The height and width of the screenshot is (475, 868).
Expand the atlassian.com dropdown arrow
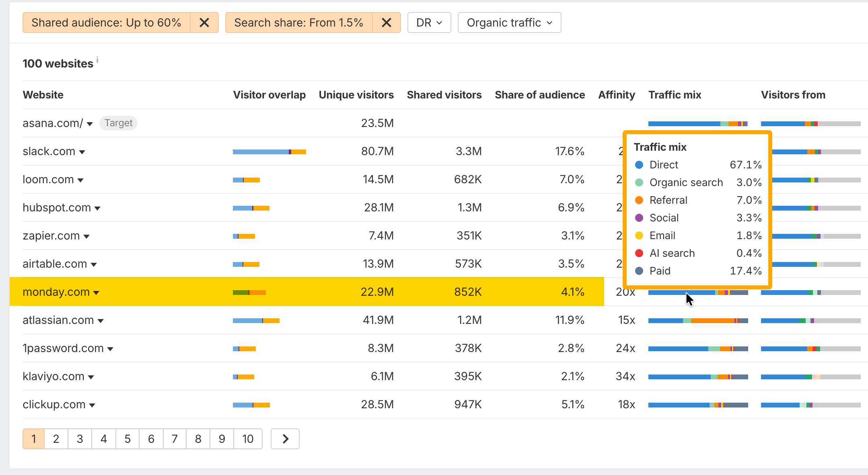tap(101, 321)
